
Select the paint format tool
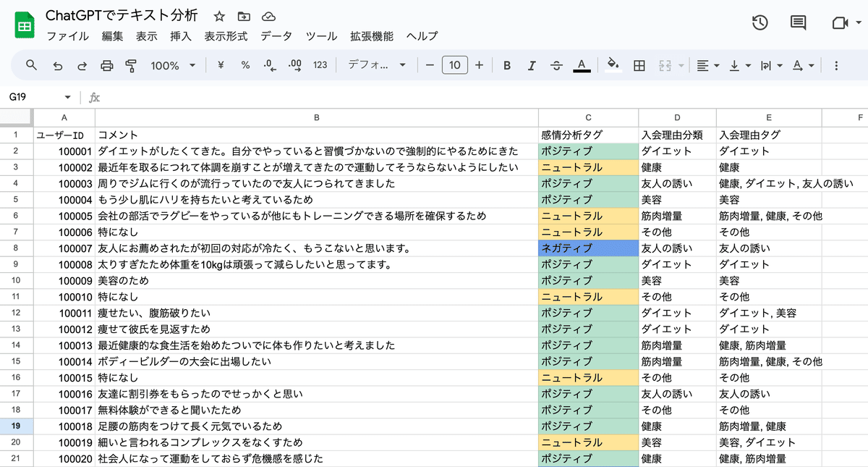point(131,65)
